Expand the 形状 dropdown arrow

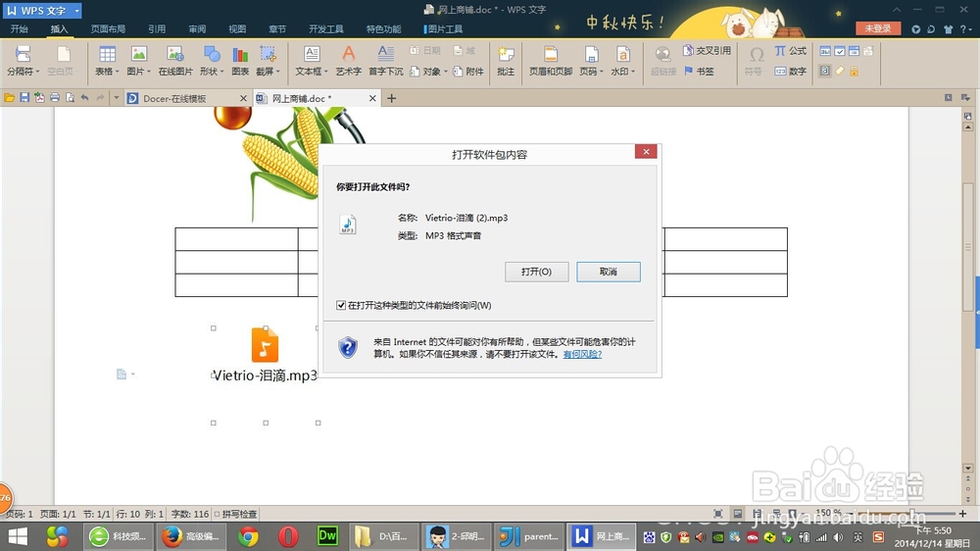point(221,72)
